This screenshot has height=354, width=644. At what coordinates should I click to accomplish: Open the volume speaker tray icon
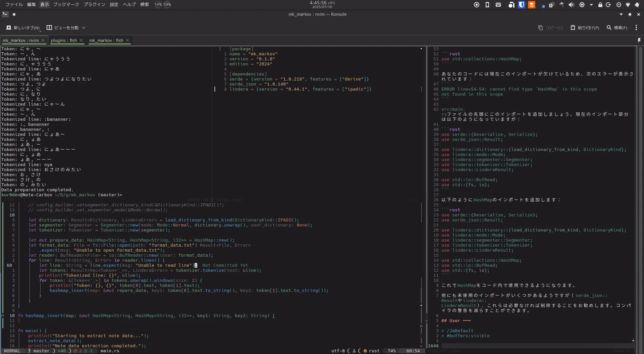point(572,5)
